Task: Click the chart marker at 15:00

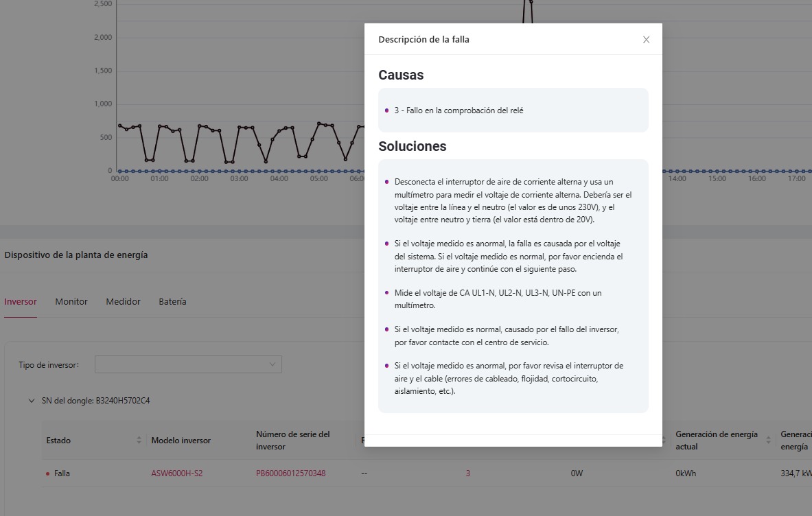Action: (x=717, y=171)
